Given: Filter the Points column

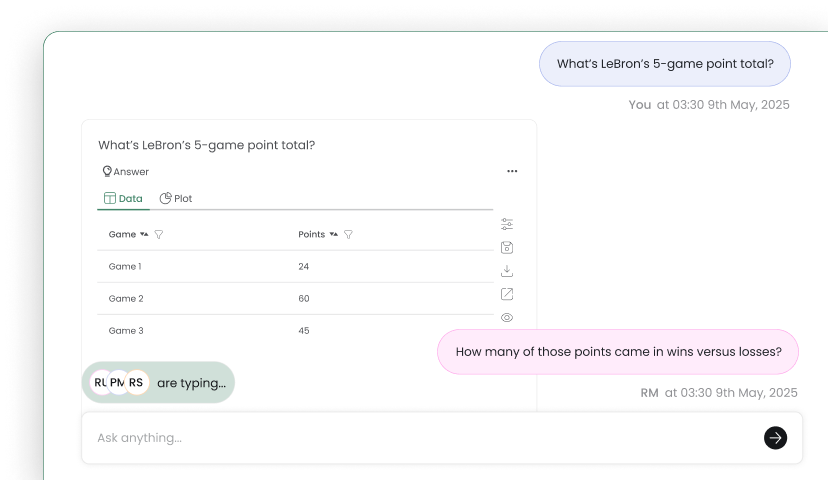Looking at the screenshot, I should click(x=349, y=234).
